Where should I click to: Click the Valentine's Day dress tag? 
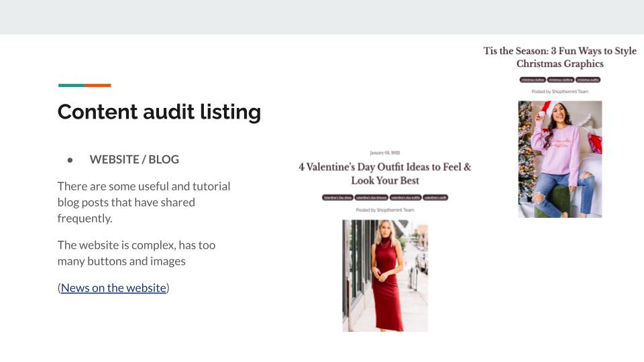point(337,198)
